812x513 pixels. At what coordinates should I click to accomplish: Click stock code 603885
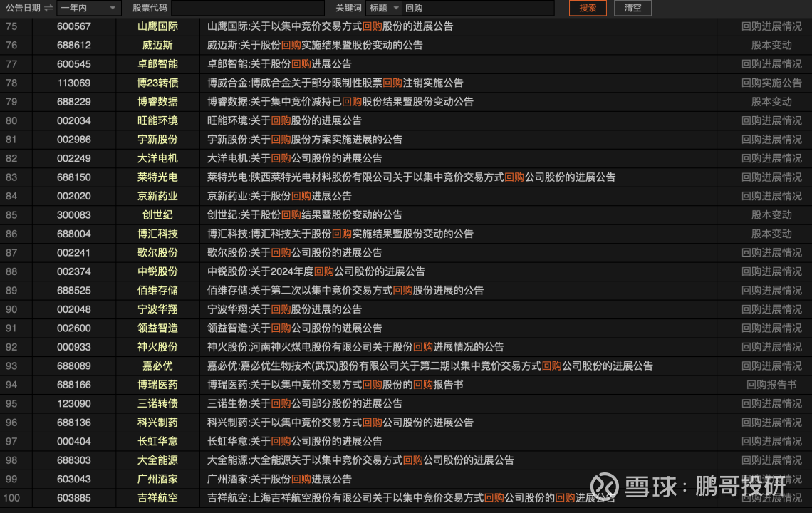pos(74,498)
